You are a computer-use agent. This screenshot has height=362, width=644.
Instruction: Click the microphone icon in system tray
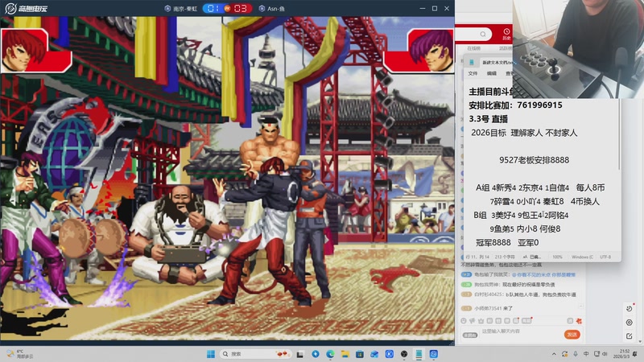point(576,354)
